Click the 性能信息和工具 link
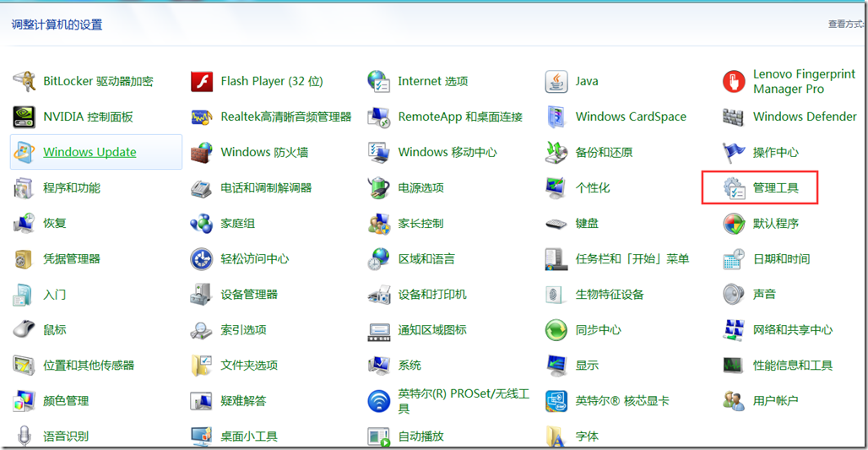Image resolution: width=868 pixels, height=450 pixels. click(793, 366)
